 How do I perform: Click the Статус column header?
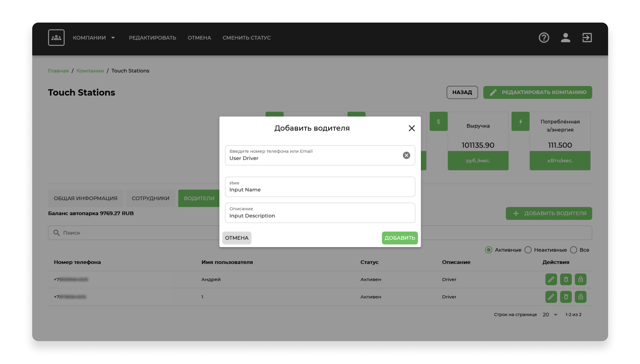pos(369,262)
